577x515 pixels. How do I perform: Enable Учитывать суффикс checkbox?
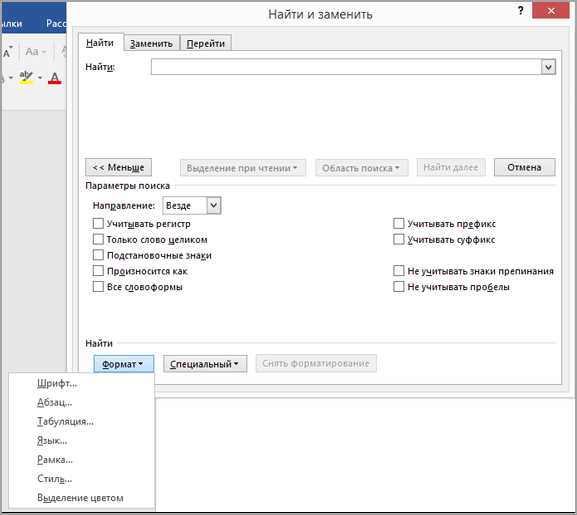pos(399,239)
